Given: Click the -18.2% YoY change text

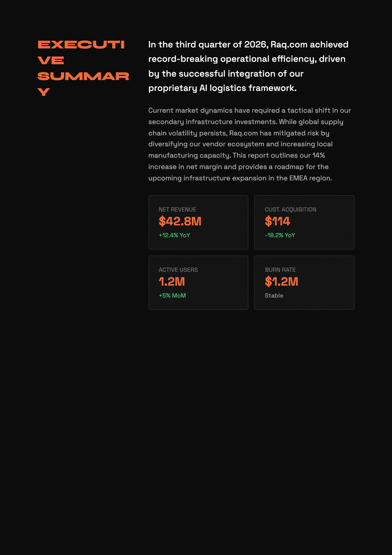Looking at the screenshot, I should (x=280, y=235).
